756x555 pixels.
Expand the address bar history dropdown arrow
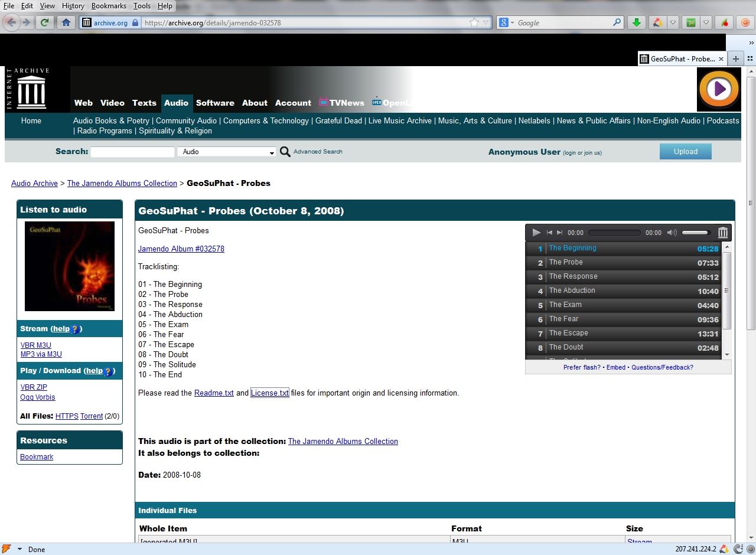[486, 22]
